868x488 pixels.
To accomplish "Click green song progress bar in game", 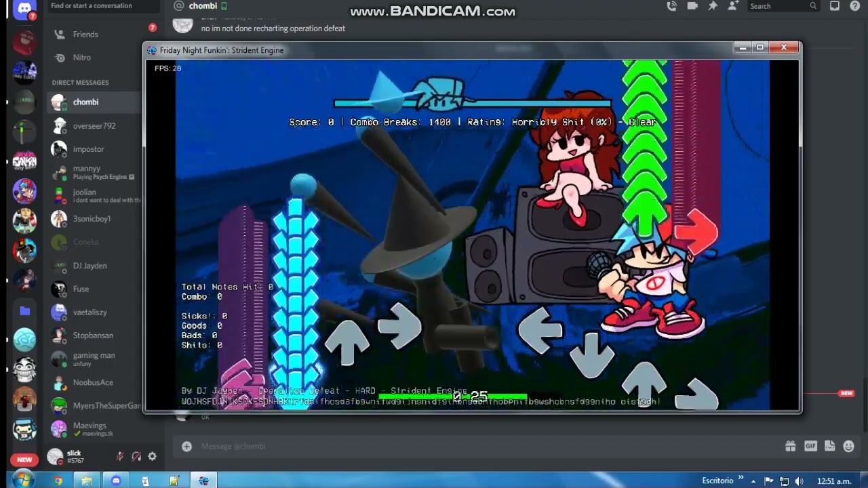I will (452, 396).
